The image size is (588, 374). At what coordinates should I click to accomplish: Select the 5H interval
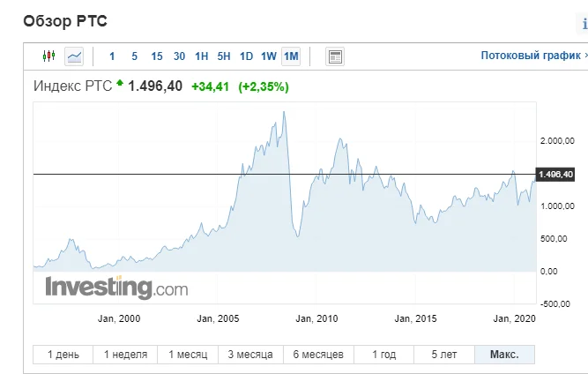[224, 56]
